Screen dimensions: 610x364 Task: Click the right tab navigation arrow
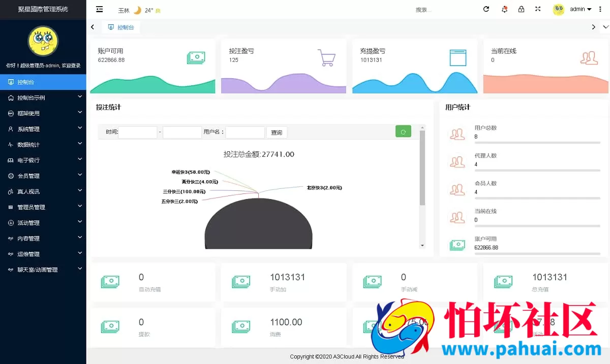pyautogui.click(x=593, y=27)
